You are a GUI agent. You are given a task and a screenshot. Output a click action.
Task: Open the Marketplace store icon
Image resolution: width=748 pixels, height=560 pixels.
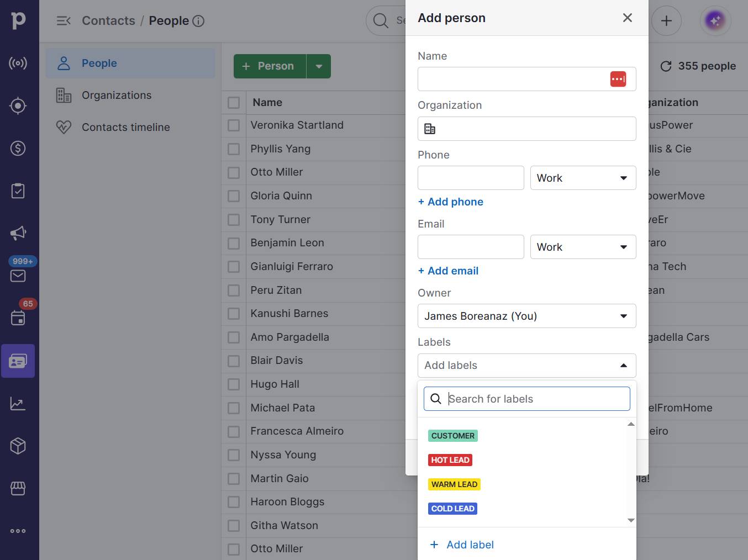coord(18,488)
